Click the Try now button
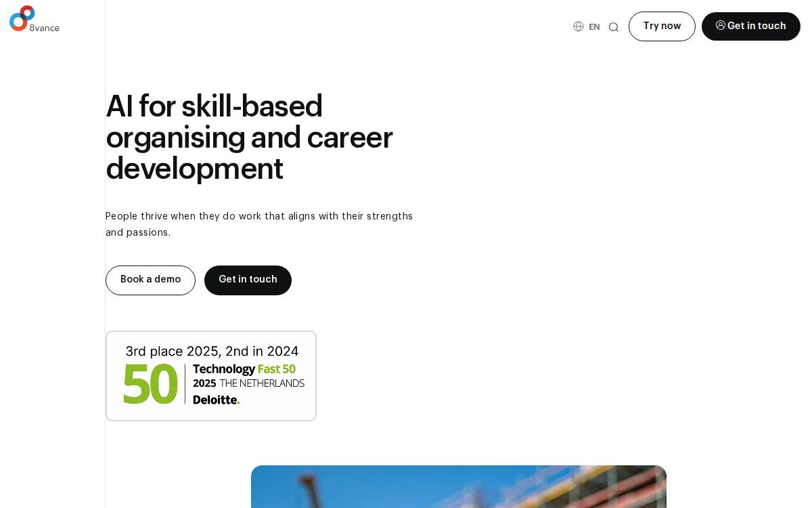The image size is (812, 508). pyautogui.click(x=662, y=26)
